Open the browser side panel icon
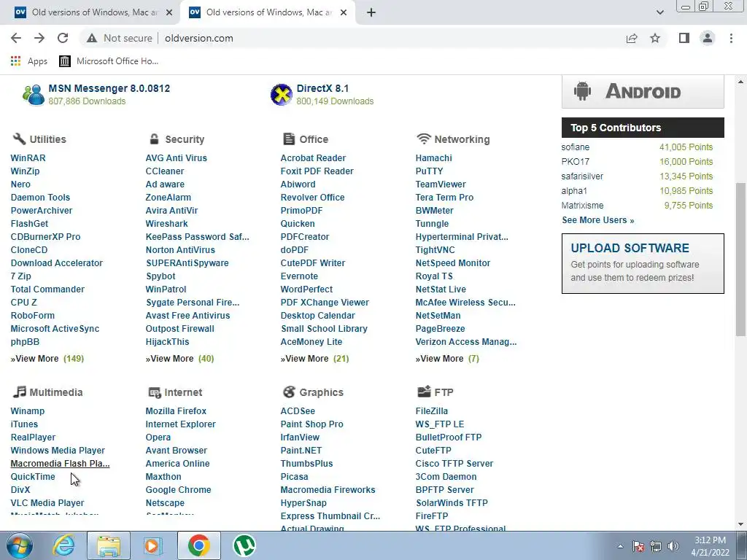Image resolution: width=747 pixels, height=560 pixels. point(684,38)
